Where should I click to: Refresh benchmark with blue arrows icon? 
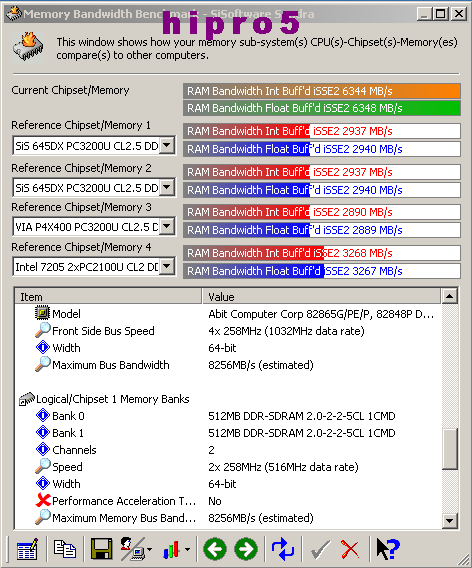coord(283,549)
